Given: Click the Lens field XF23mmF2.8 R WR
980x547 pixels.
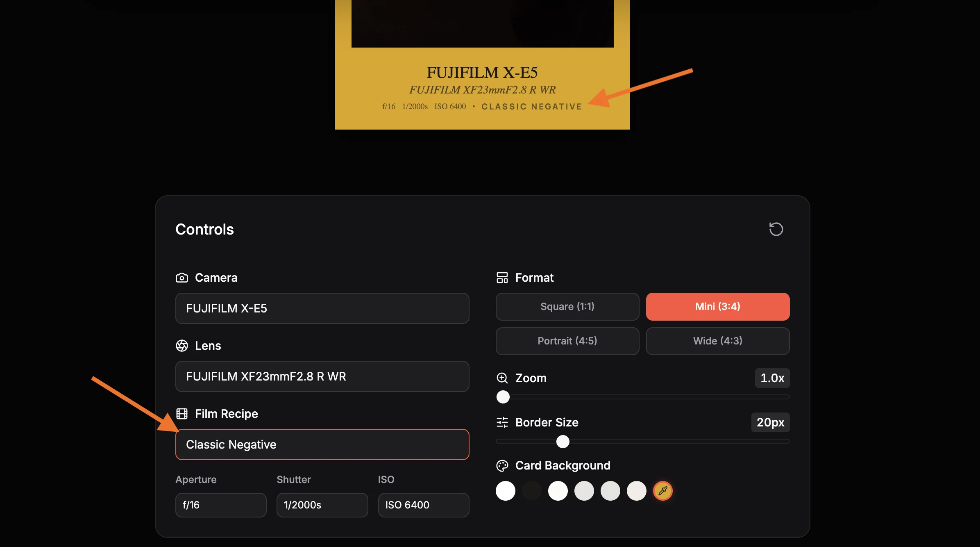Looking at the screenshot, I should click(x=322, y=376).
